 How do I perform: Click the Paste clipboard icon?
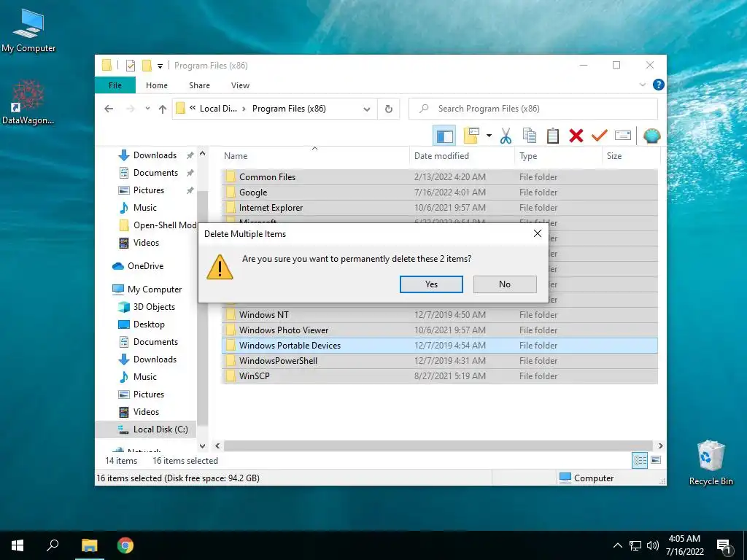pyautogui.click(x=553, y=136)
